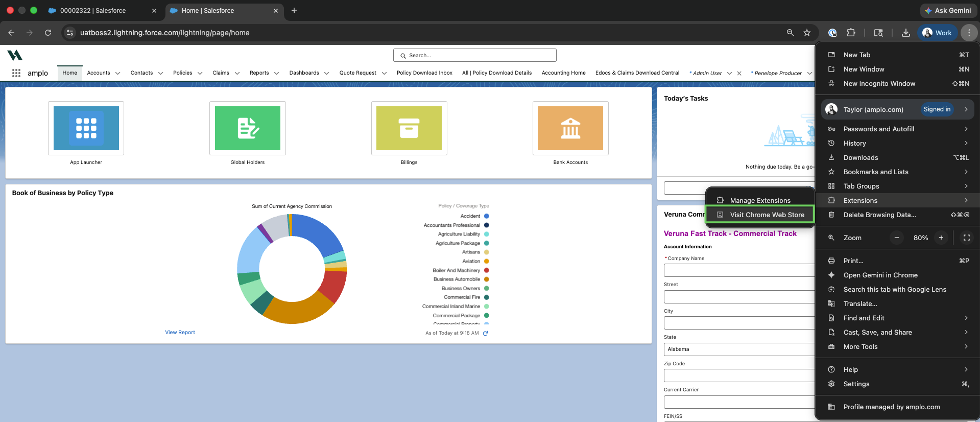Image resolution: width=980 pixels, height=422 pixels.
Task: Select Open Gemini in Chrome
Action: coord(897,275)
